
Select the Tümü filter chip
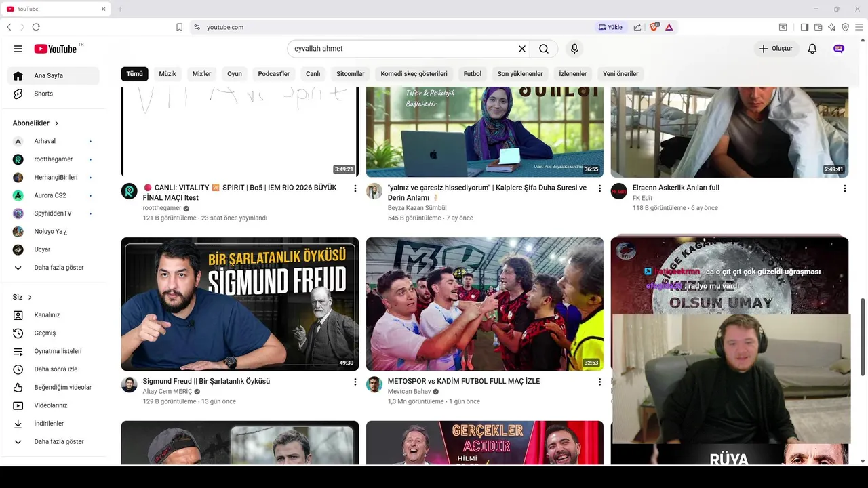(135, 74)
